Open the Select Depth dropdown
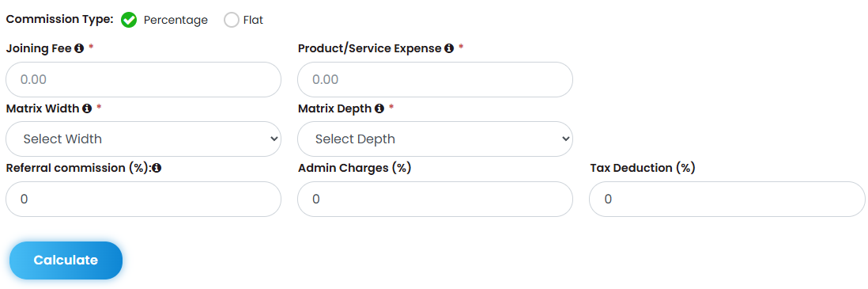The width and height of the screenshot is (868, 289). (435, 139)
